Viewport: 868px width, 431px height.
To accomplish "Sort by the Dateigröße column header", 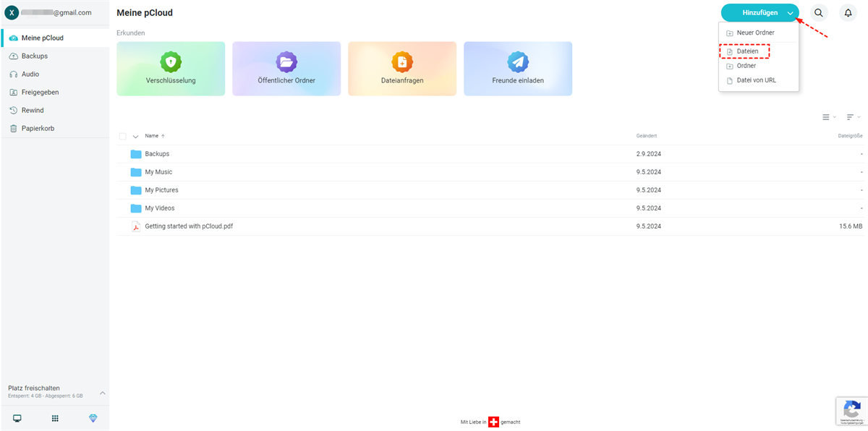I will click(850, 136).
